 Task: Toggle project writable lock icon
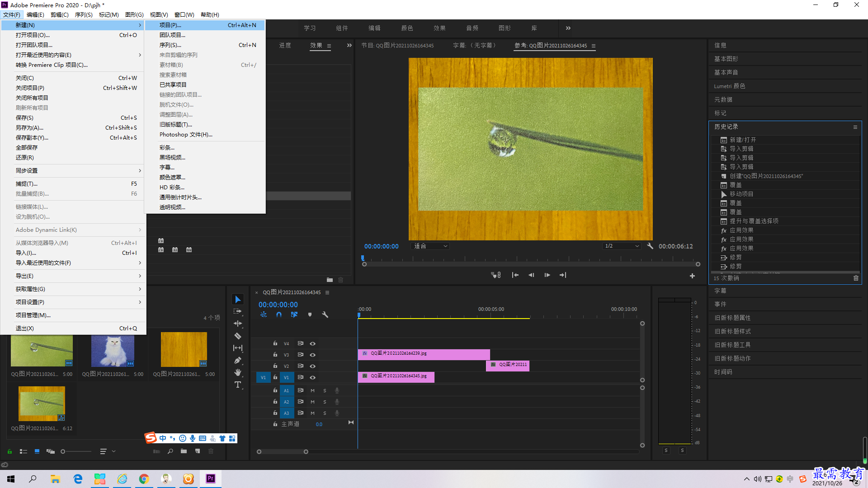click(9, 451)
